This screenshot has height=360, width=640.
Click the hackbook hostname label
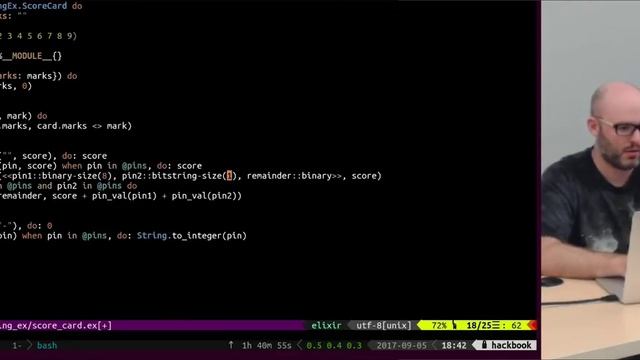(x=511, y=345)
